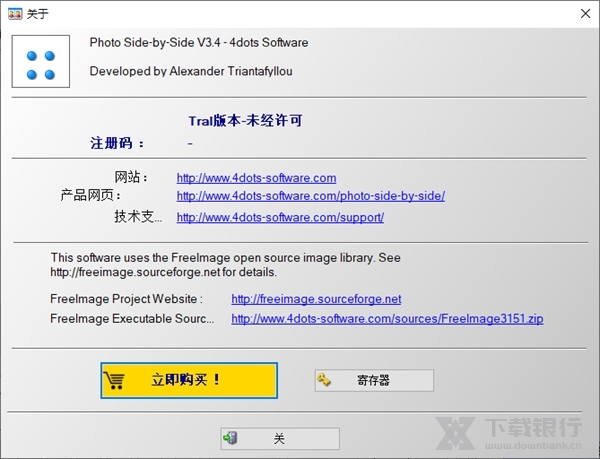Click the Trial版本-未经许可 status text
This screenshot has height=459, width=600.
tap(245, 121)
